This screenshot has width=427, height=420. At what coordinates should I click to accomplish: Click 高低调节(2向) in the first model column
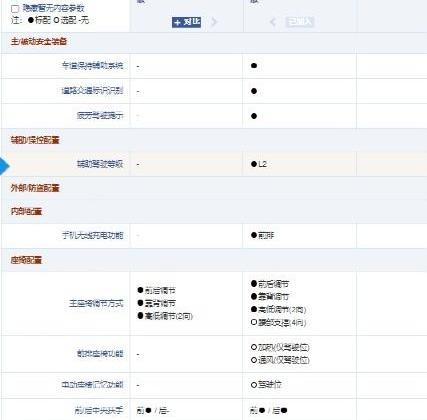(165, 316)
